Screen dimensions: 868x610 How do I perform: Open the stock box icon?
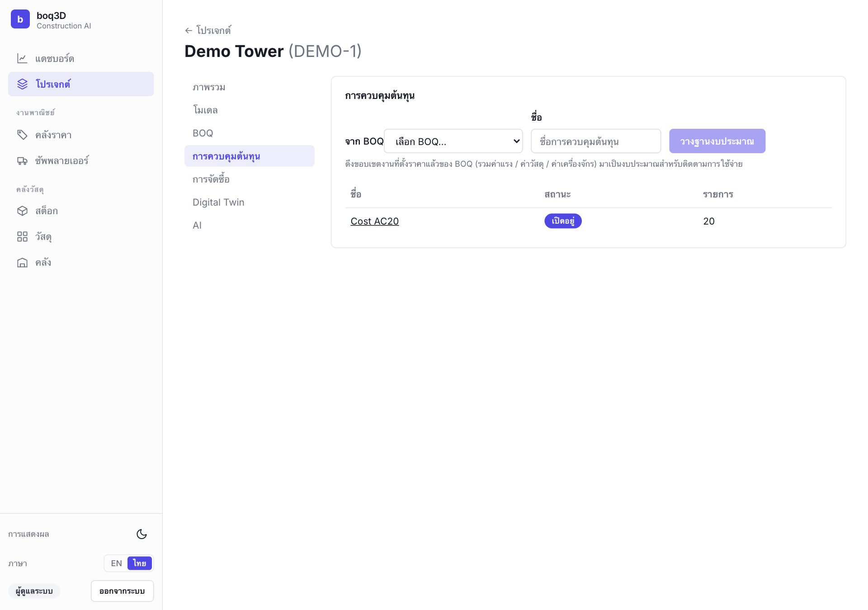click(x=22, y=211)
